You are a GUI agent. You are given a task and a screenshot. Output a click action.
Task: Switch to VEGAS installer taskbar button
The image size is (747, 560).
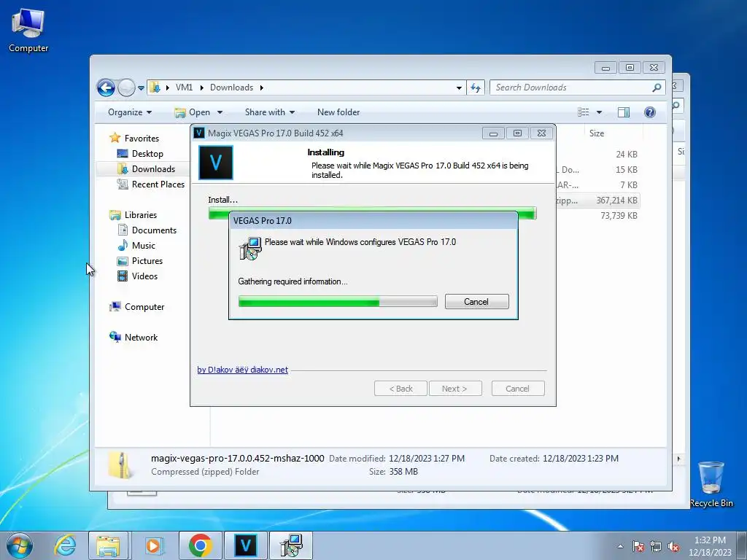[246, 545]
